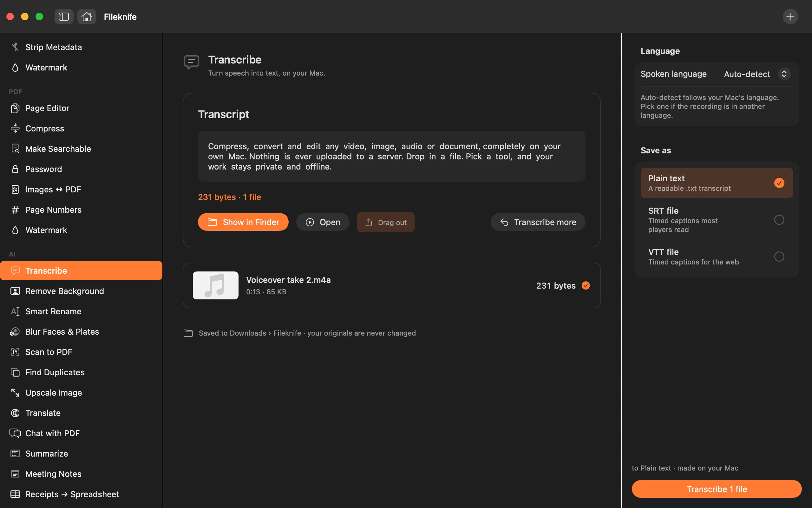
Task: Click the Open transcript button
Action: (323, 222)
